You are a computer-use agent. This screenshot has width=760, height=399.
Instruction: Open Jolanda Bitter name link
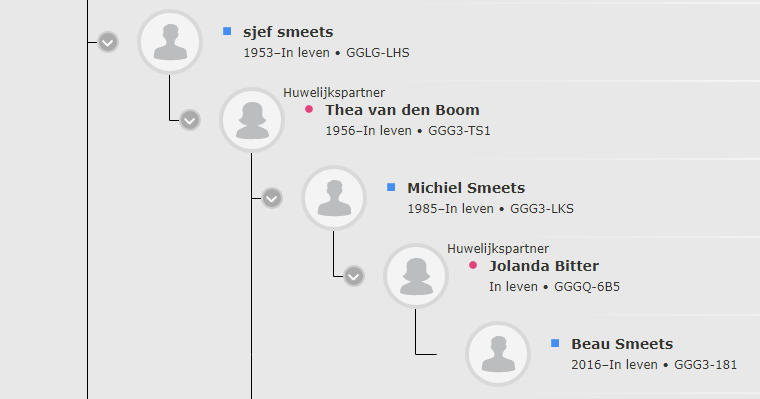coord(544,266)
